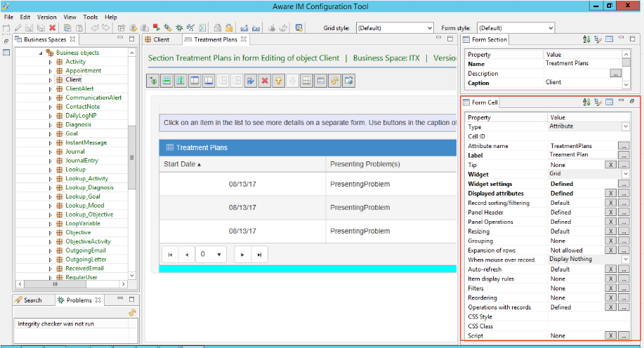Expand the Journal tree node

click(x=51, y=152)
